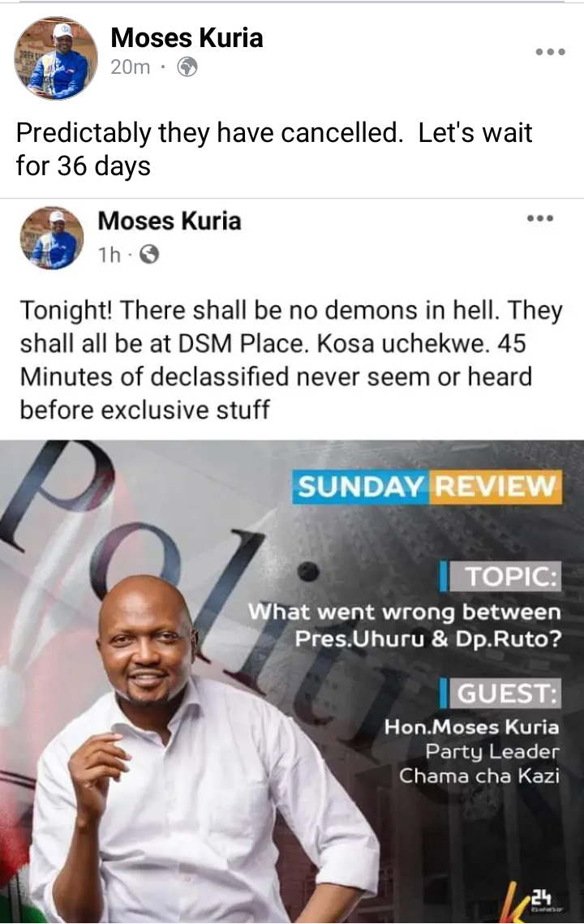The height and width of the screenshot is (924, 584).
Task: Click 'Hon.Moses Kuria' guest name in the poster
Action: (471, 727)
